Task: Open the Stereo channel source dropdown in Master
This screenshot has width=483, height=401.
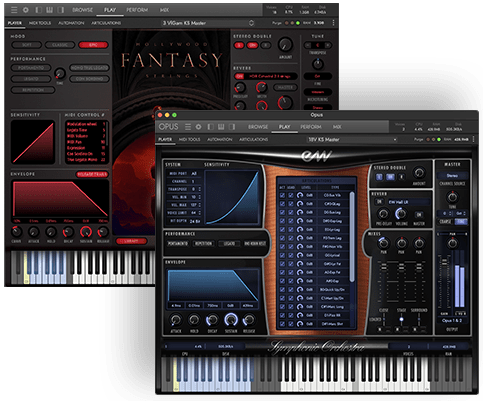Action: coord(452,175)
